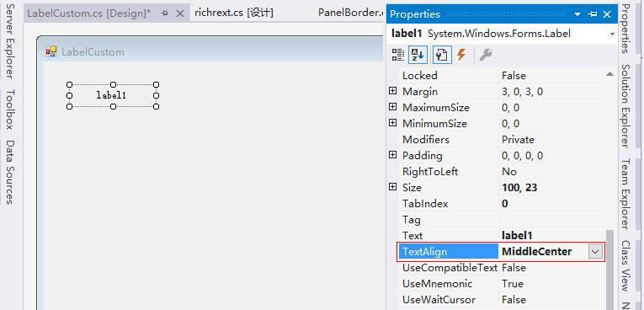
Task: Open Data Sources side tab
Action: pyautogui.click(x=10, y=172)
